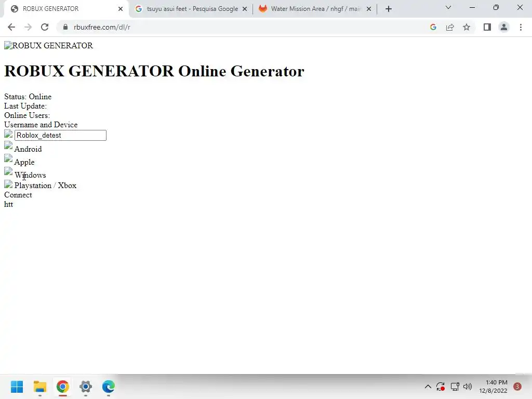The image size is (532, 399).
Task: Click the ROBUX GENERATOR Online Generator heading
Action: 154,71
